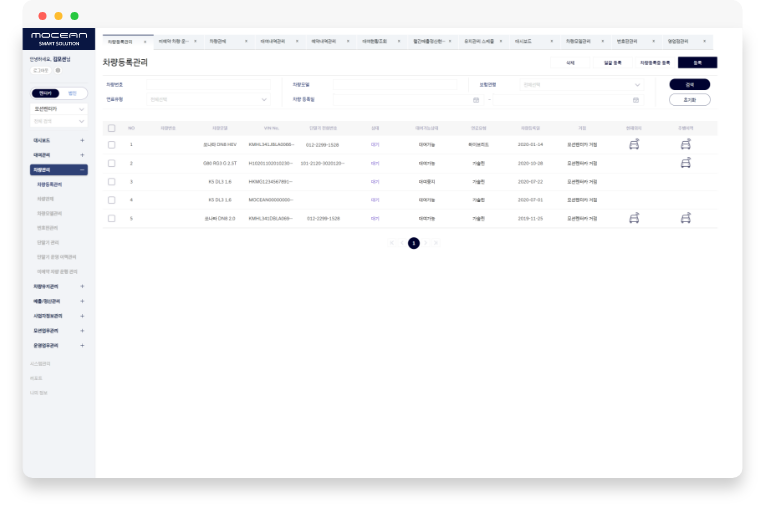
Task: Click the 삭제 button
Action: (x=570, y=62)
